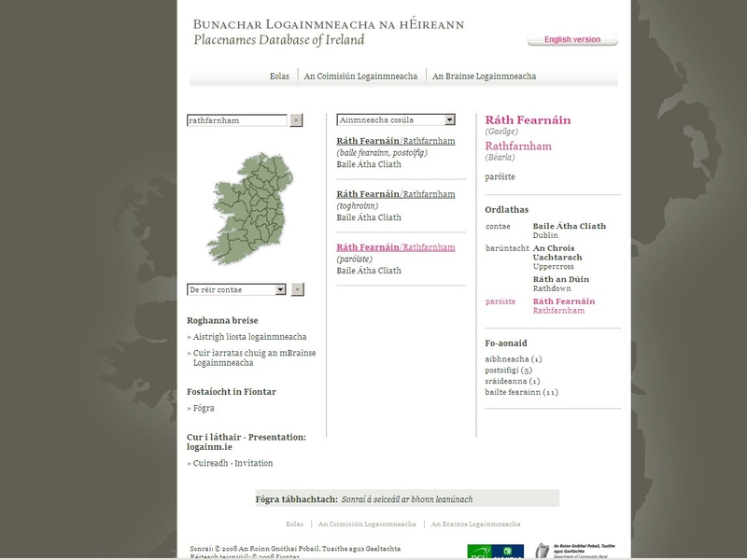Click inside the rathfarnham search input field
747x560 pixels.
tap(233, 119)
